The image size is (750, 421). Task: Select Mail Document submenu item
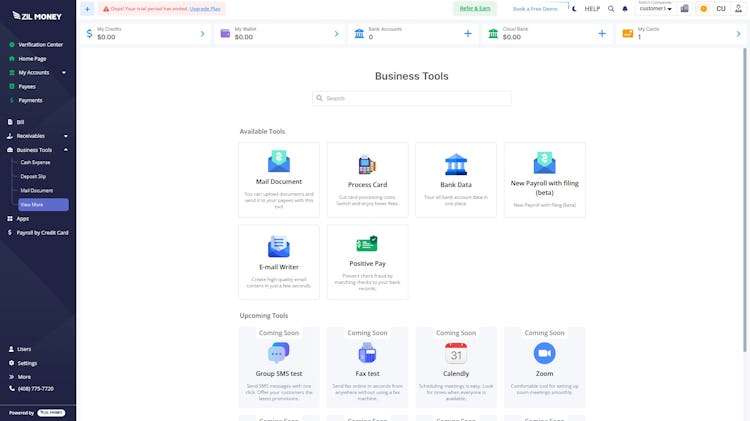pyautogui.click(x=37, y=190)
